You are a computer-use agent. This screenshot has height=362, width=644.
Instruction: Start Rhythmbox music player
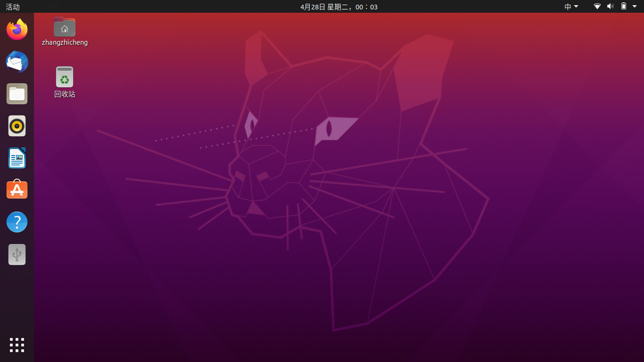click(17, 126)
